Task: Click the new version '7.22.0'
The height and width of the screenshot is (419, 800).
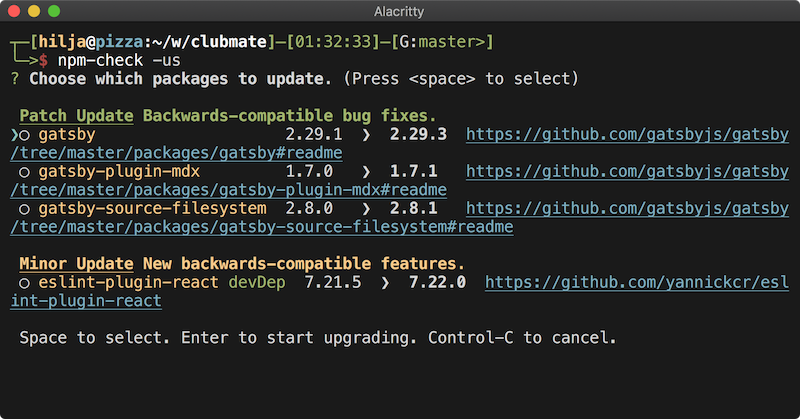Action: [x=437, y=282]
